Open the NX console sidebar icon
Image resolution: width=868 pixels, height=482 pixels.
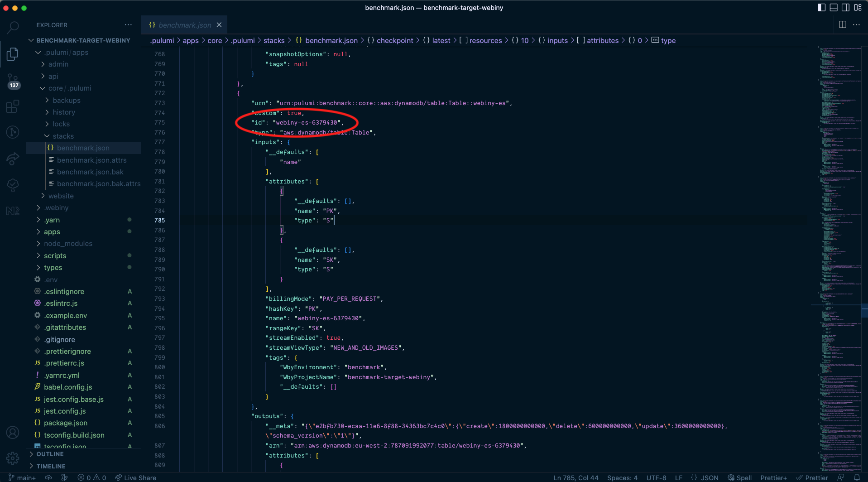[x=12, y=211]
